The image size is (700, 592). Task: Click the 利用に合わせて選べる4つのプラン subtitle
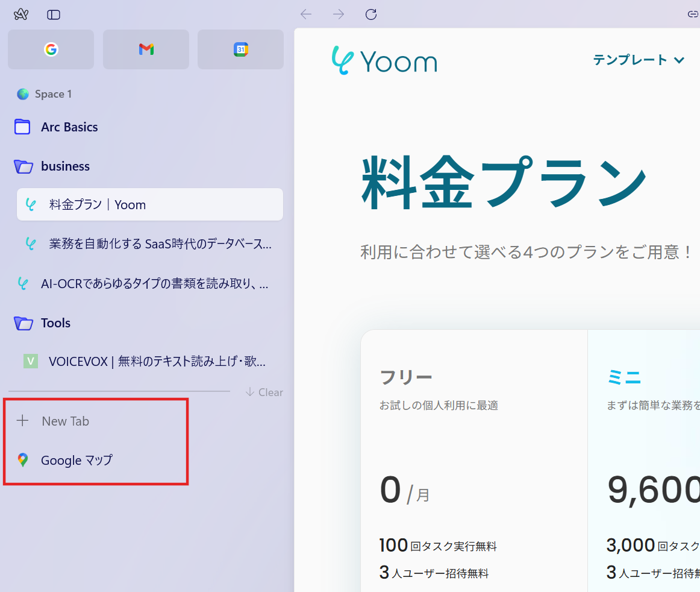tap(527, 252)
